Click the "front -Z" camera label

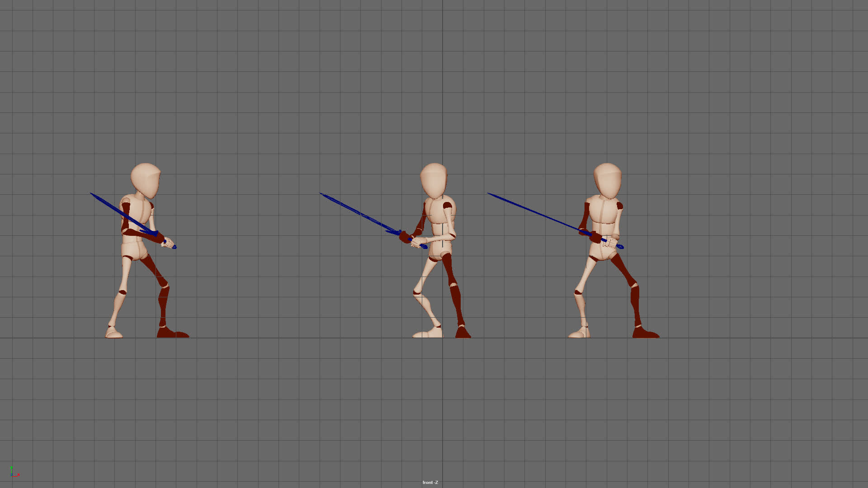click(430, 483)
